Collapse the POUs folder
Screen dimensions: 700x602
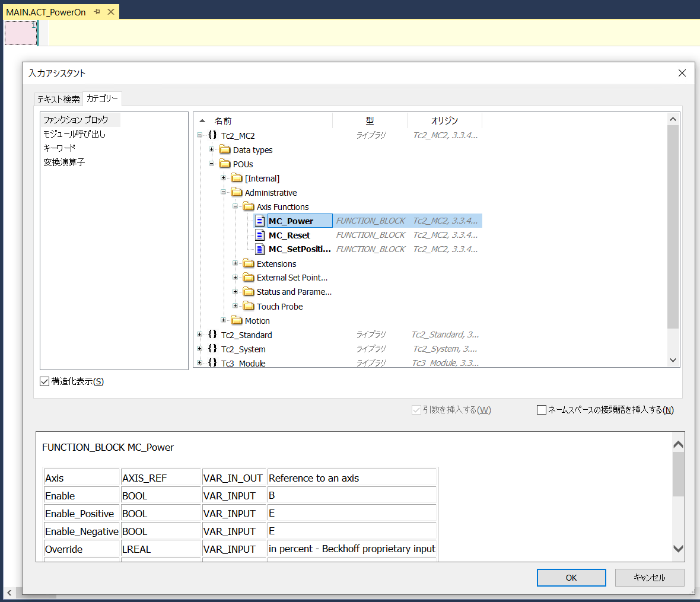click(212, 164)
